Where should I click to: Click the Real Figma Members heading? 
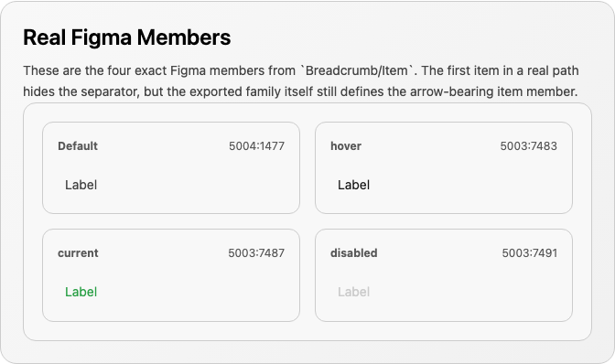(126, 37)
